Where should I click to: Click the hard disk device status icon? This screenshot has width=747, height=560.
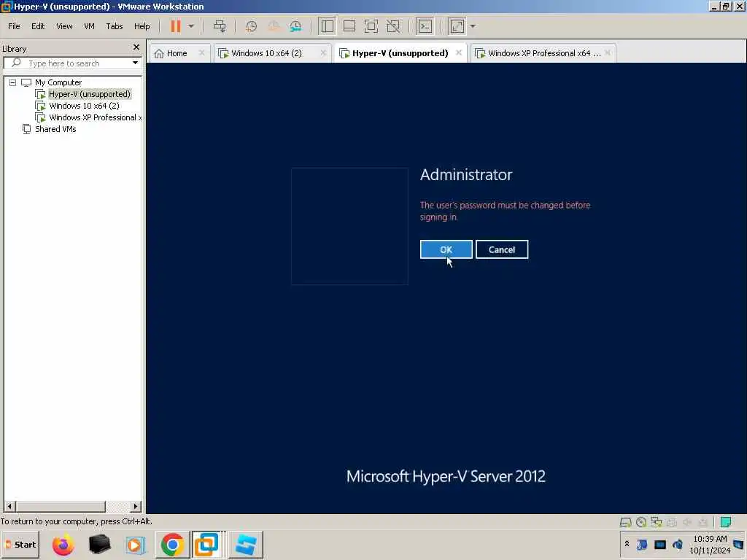pyautogui.click(x=625, y=522)
